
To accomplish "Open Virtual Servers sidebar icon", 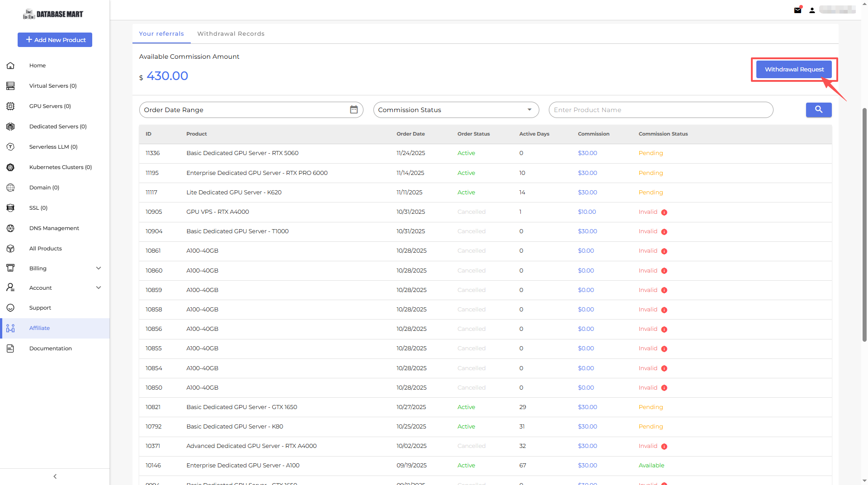I will tap(10, 86).
